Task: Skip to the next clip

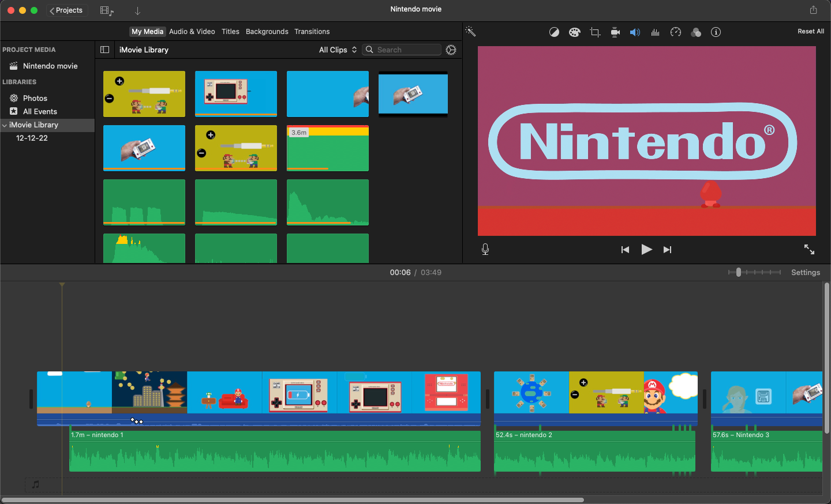Action: 668,250
